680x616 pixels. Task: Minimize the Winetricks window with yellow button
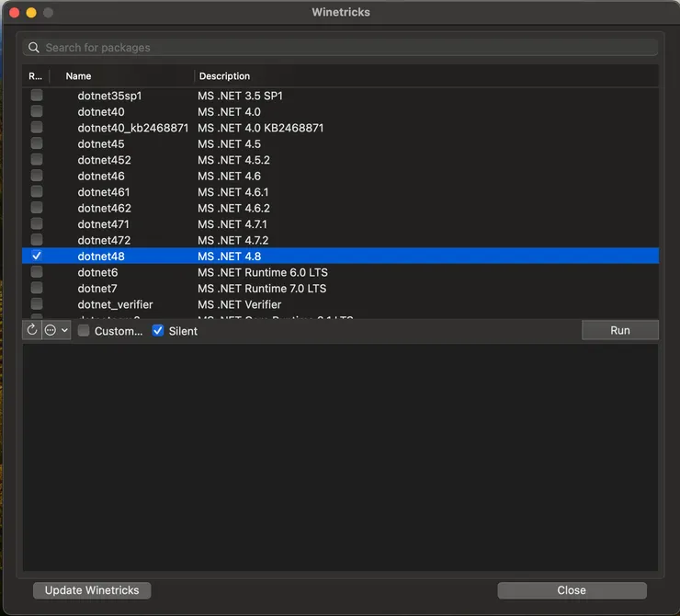31,13
